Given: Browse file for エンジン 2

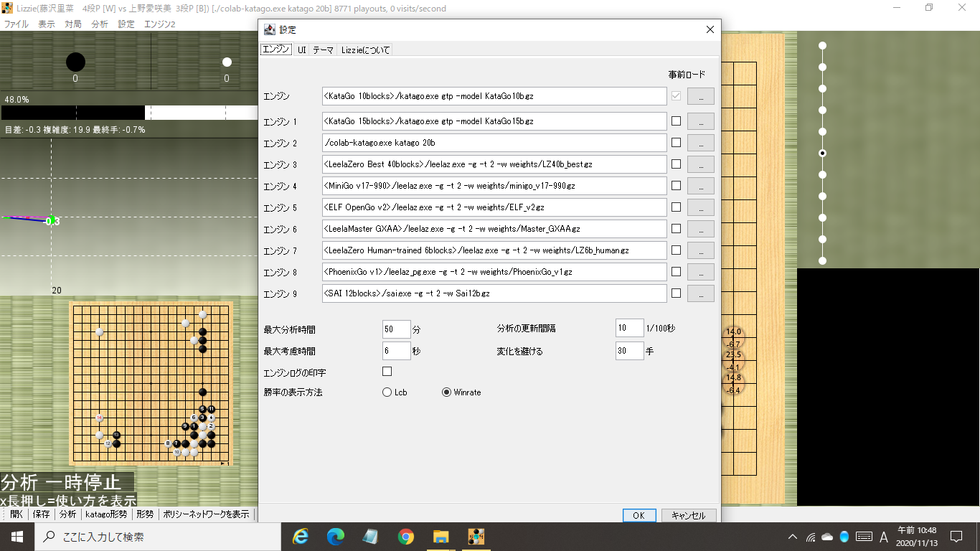Looking at the screenshot, I should 700,143.
